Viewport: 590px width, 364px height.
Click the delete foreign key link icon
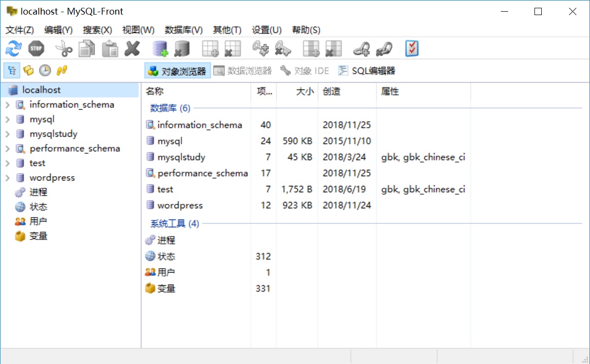(384, 49)
